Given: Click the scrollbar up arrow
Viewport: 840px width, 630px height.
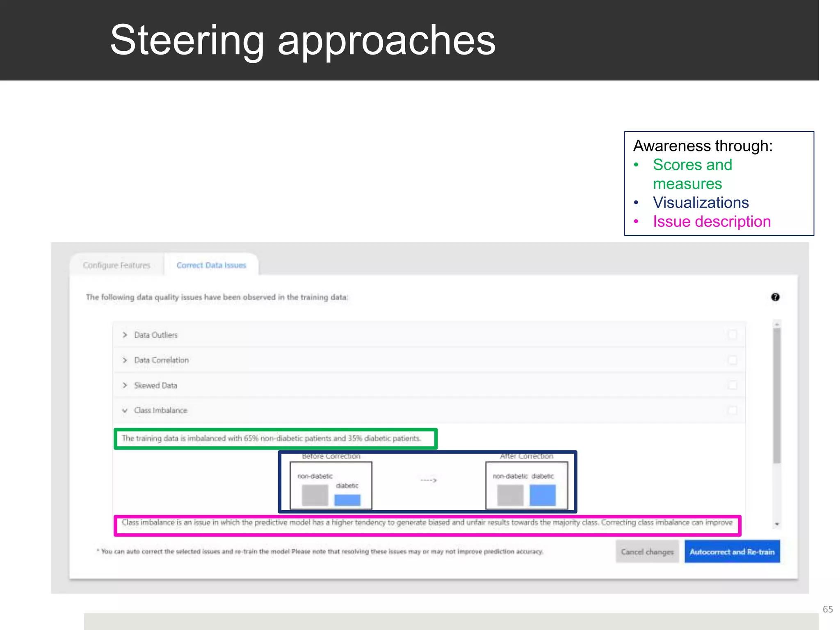Looking at the screenshot, I should click(777, 324).
